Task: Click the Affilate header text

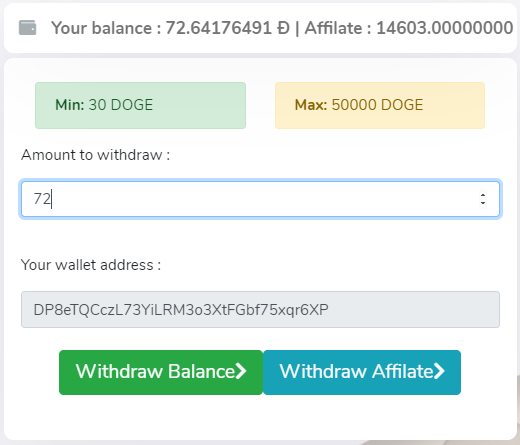Action: [x=338, y=28]
